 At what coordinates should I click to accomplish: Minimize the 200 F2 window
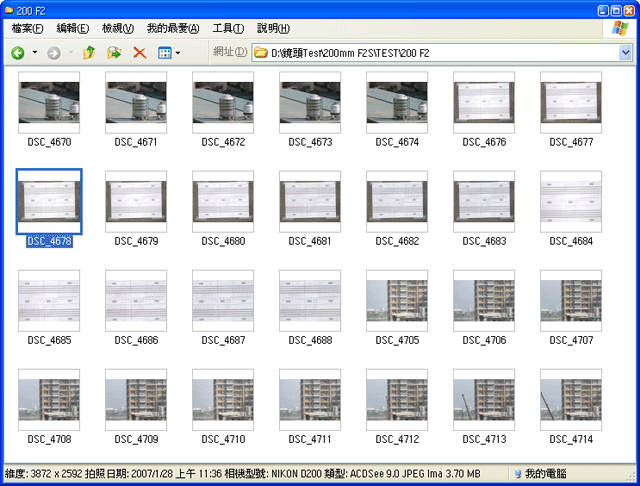603,11
